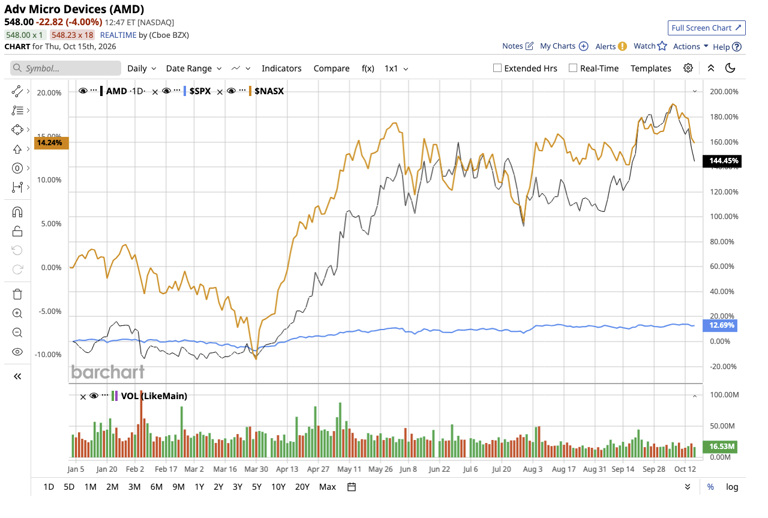Image resolution: width=768 pixels, height=518 pixels.
Task: Select the 3M time range
Action: (x=134, y=487)
